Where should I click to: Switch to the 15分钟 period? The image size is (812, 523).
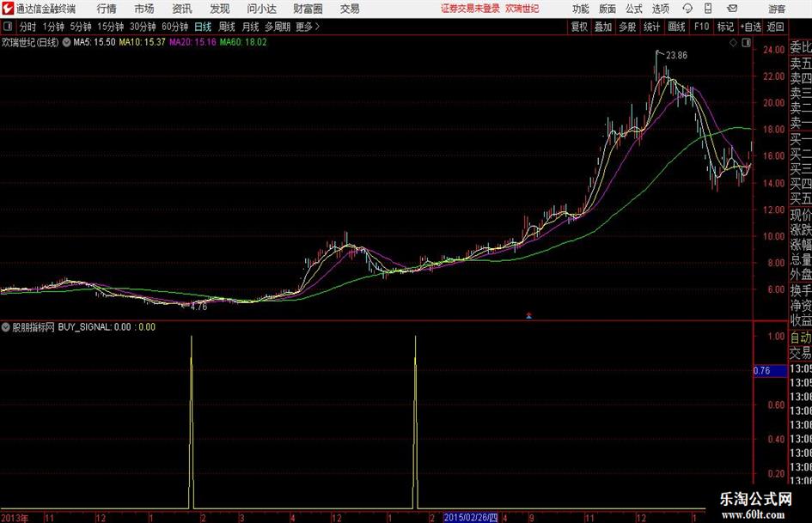pos(110,27)
